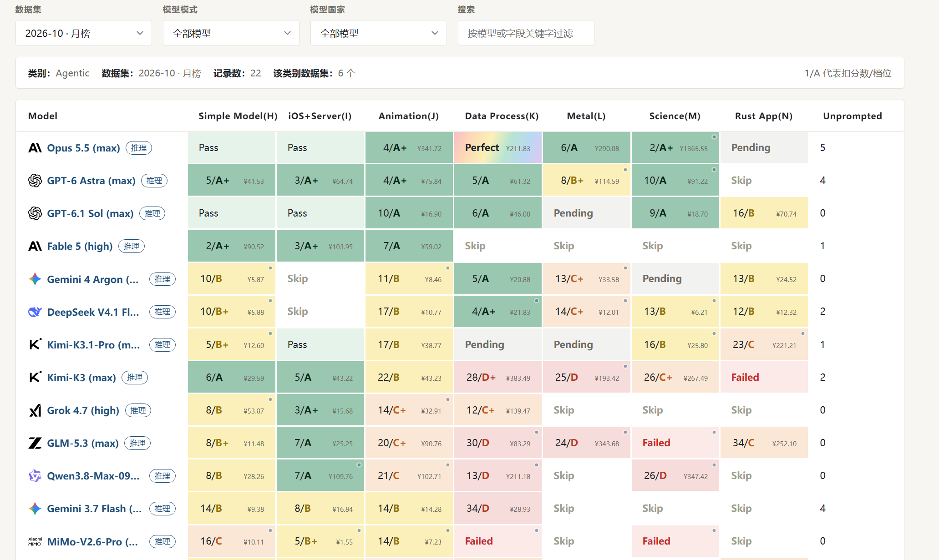The height and width of the screenshot is (560, 939).
Task: Sort by the Simple Model(H) column header
Action: 238,116
